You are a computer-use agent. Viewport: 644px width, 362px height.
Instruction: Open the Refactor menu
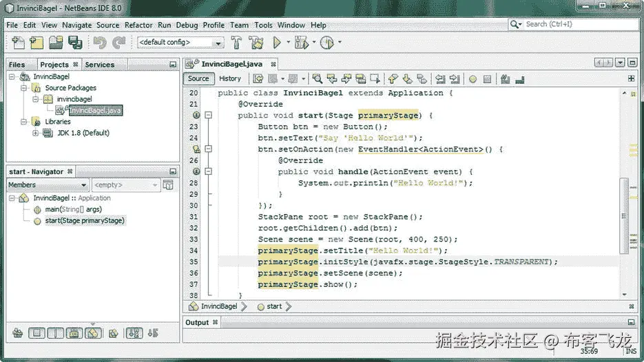tap(138, 25)
